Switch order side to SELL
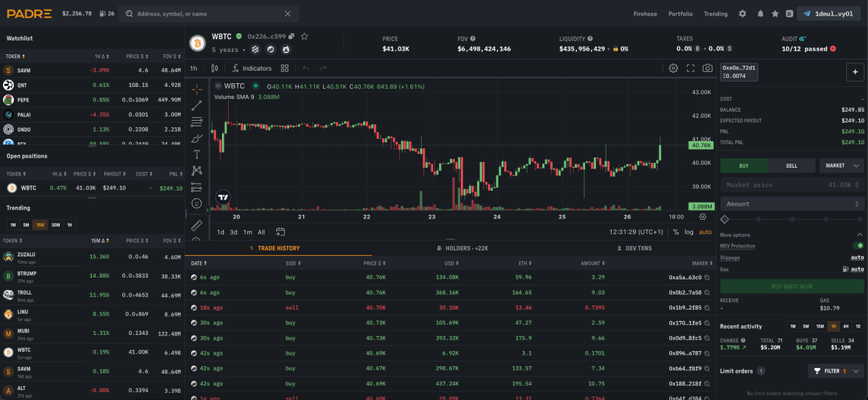868x400 pixels. coord(791,166)
